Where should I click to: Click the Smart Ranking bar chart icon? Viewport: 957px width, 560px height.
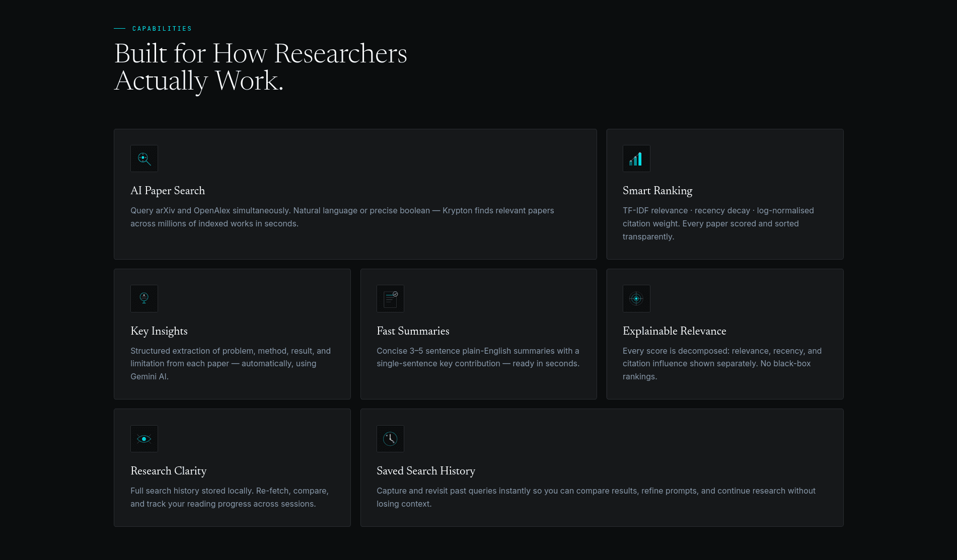point(636,158)
